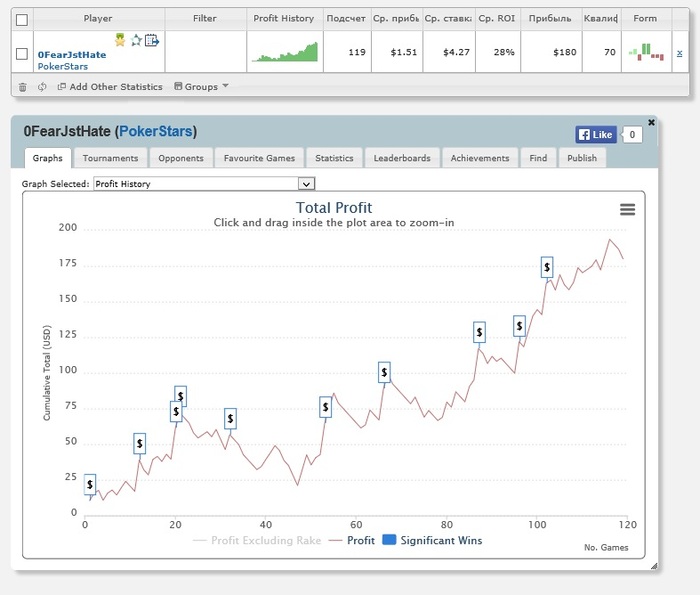The width and height of the screenshot is (700, 595).
Task: Click PokerStars link in panel title
Action: [156, 131]
